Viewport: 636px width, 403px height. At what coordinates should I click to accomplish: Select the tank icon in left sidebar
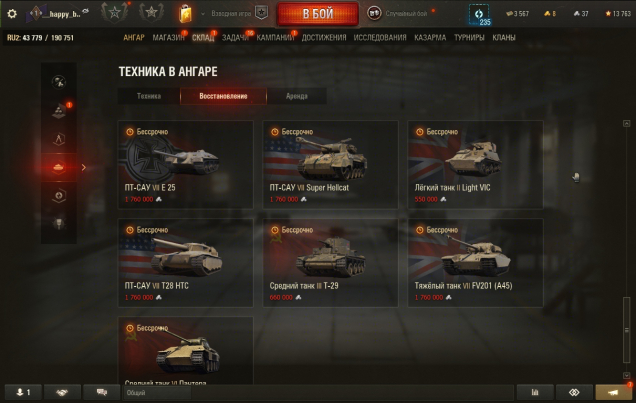click(x=59, y=167)
